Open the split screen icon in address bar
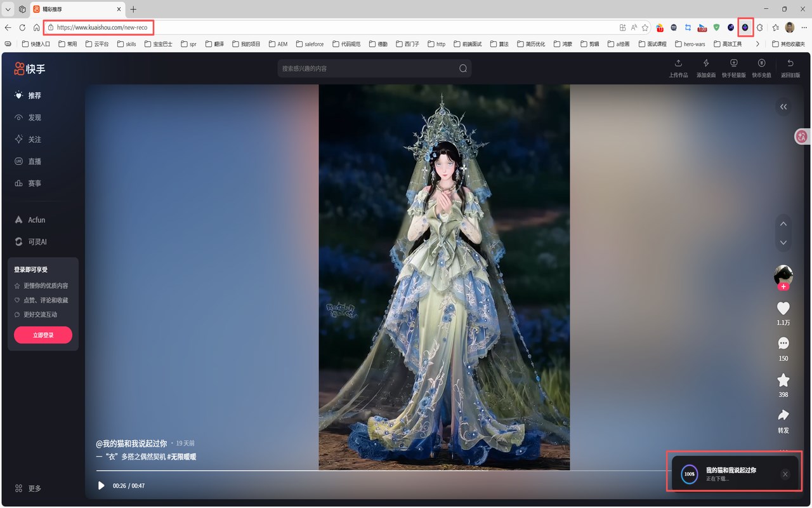 [x=622, y=27]
